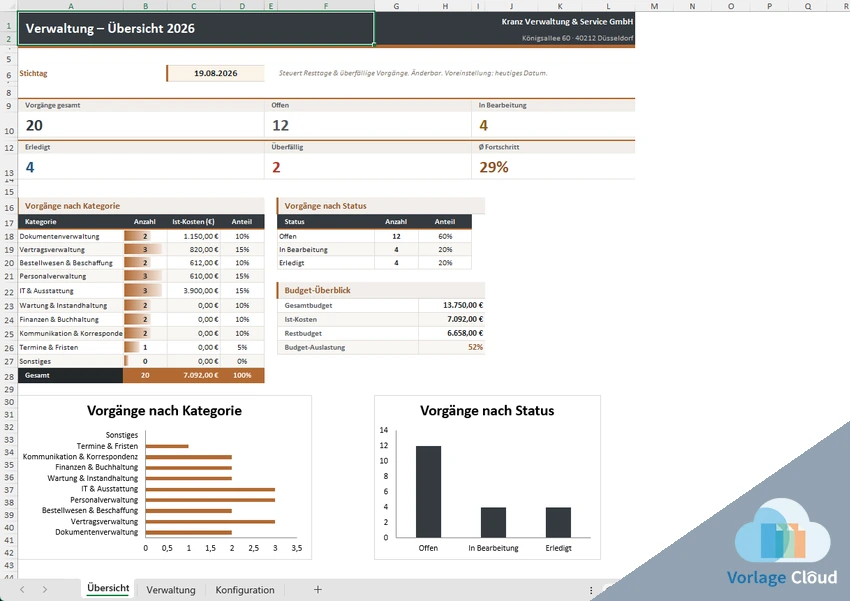Select the 'Bestellwesen & Beschaffung' cell

point(71,262)
